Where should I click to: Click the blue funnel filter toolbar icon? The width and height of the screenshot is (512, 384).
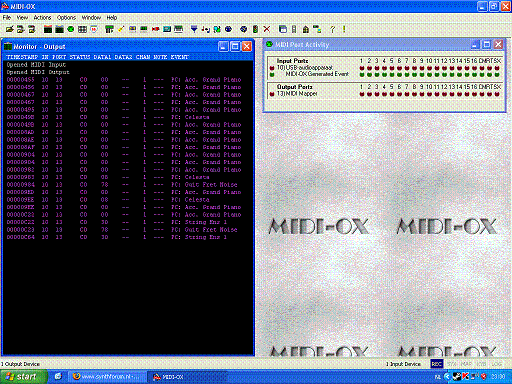click(x=194, y=29)
